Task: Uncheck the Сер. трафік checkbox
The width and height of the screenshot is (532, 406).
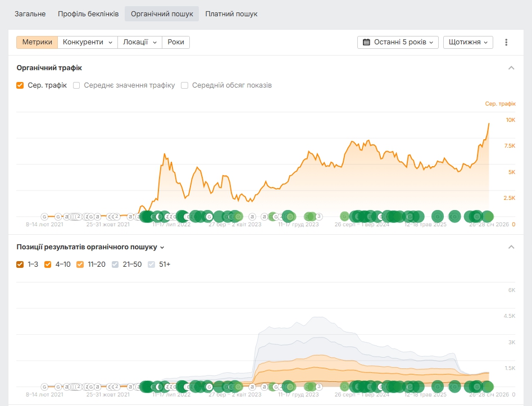Action: (x=20, y=85)
